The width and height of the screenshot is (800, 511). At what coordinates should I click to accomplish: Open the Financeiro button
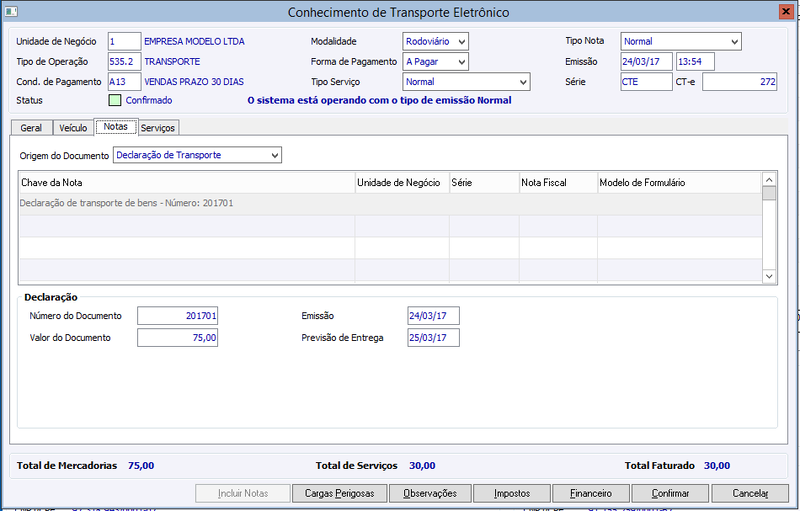[591, 493]
